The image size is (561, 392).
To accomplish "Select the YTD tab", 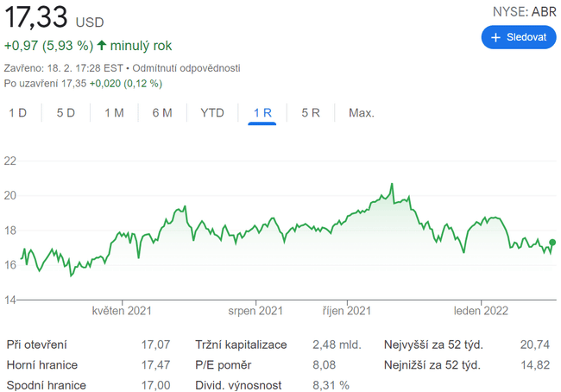I will pos(212,113).
